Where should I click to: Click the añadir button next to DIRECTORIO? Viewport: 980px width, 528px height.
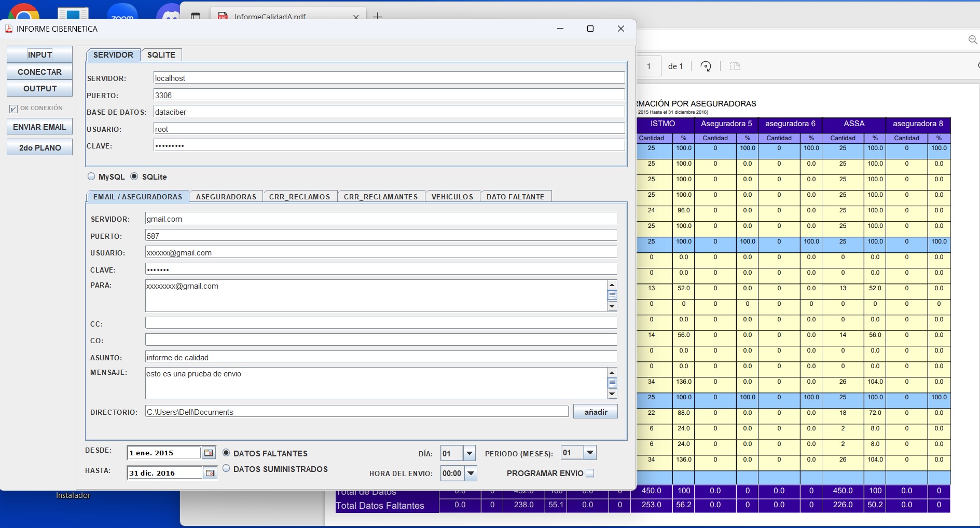(595, 411)
